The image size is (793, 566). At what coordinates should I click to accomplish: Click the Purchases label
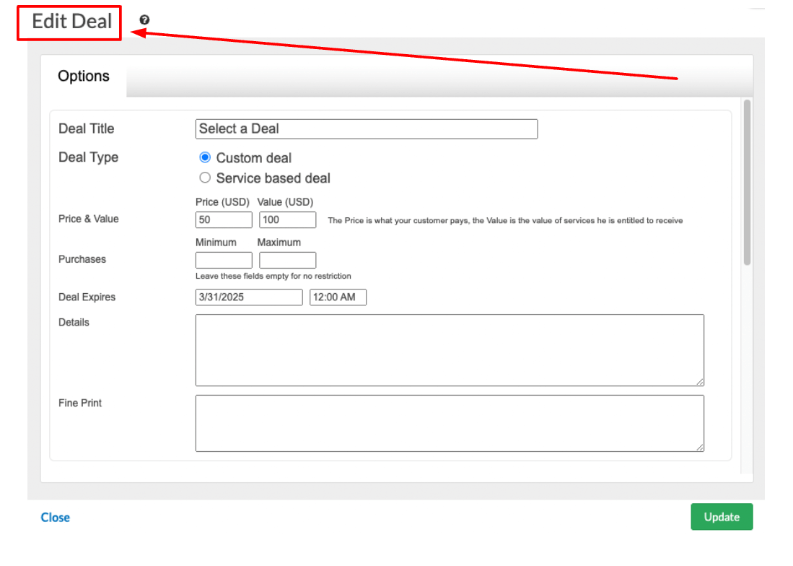82,259
